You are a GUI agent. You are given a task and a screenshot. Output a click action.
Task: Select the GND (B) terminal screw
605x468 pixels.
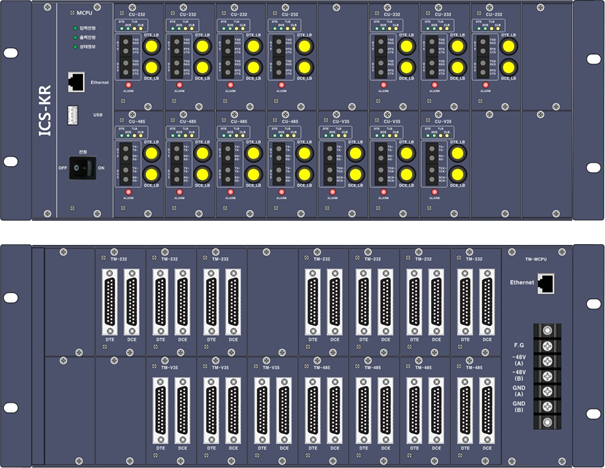point(546,407)
